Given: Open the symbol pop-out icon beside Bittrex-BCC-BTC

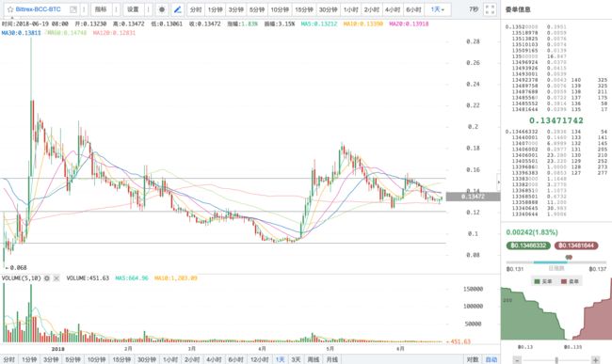Looking at the screenshot, I should [73, 9].
